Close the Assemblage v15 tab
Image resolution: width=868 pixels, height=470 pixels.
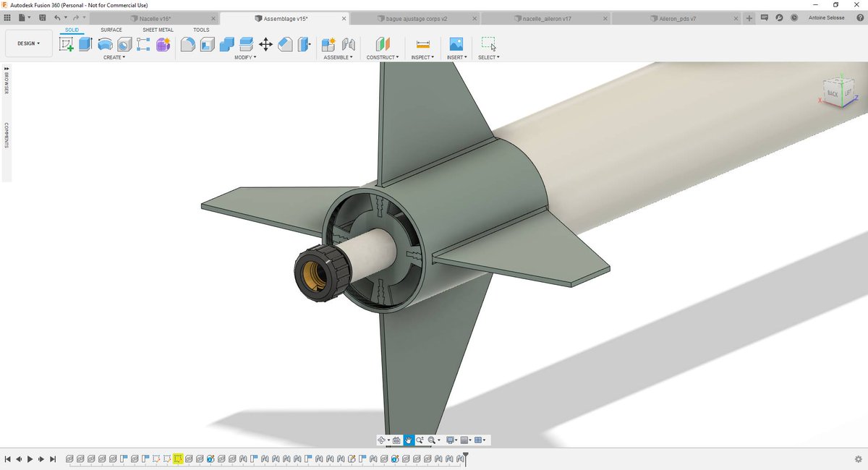pos(345,18)
